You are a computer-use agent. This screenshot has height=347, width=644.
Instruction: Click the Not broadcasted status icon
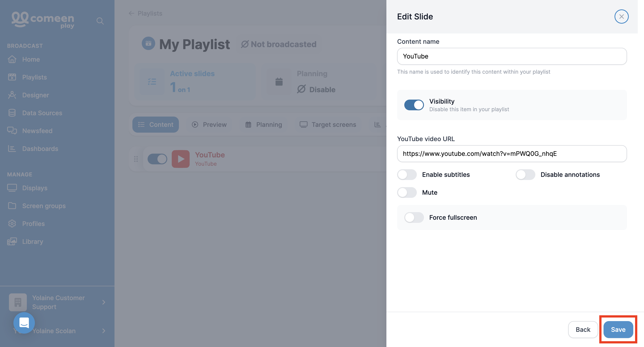pyautogui.click(x=245, y=44)
